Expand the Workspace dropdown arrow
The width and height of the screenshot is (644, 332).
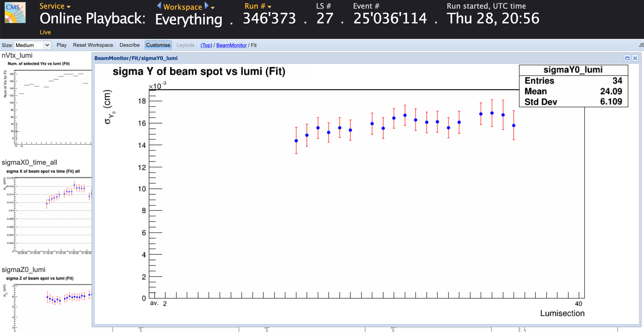tap(213, 8)
